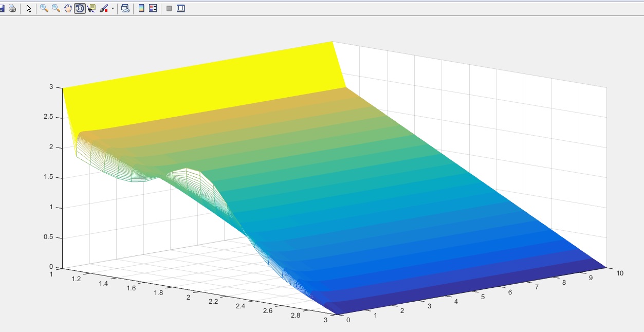Activate the Zoom Out magnifier tool
The height and width of the screenshot is (332, 644).
pyautogui.click(x=56, y=9)
